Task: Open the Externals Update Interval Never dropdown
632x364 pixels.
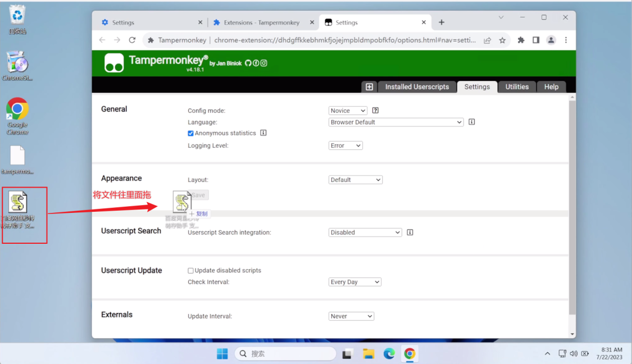Action: pos(351,316)
